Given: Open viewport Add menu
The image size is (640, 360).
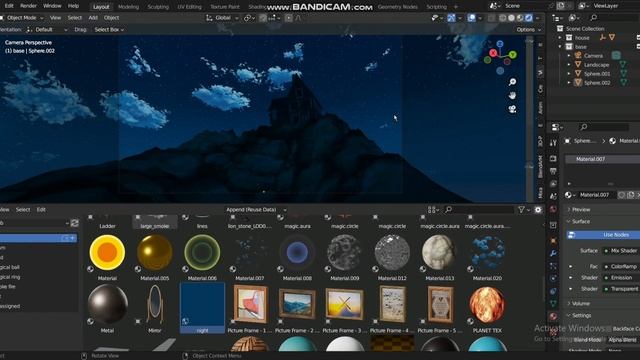Looking at the screenshot, I should pos(93,18).
